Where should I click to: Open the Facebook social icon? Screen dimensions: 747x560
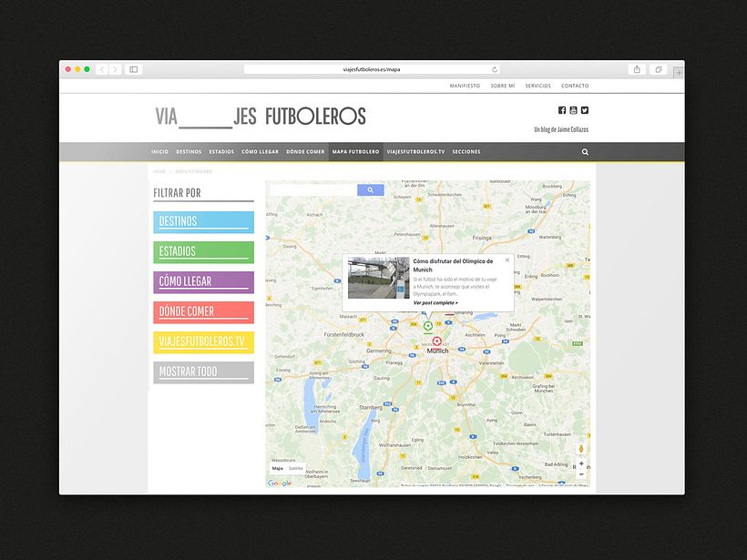click(562, 110)
